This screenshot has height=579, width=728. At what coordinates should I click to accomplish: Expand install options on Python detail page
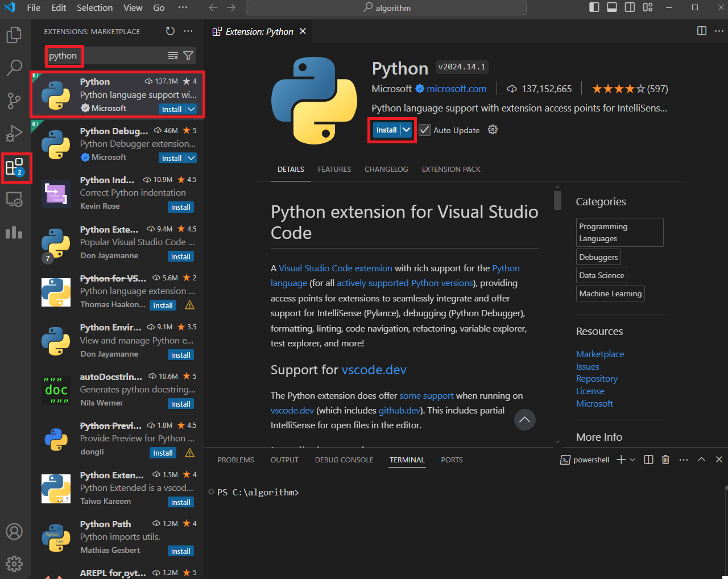point(406,130)
